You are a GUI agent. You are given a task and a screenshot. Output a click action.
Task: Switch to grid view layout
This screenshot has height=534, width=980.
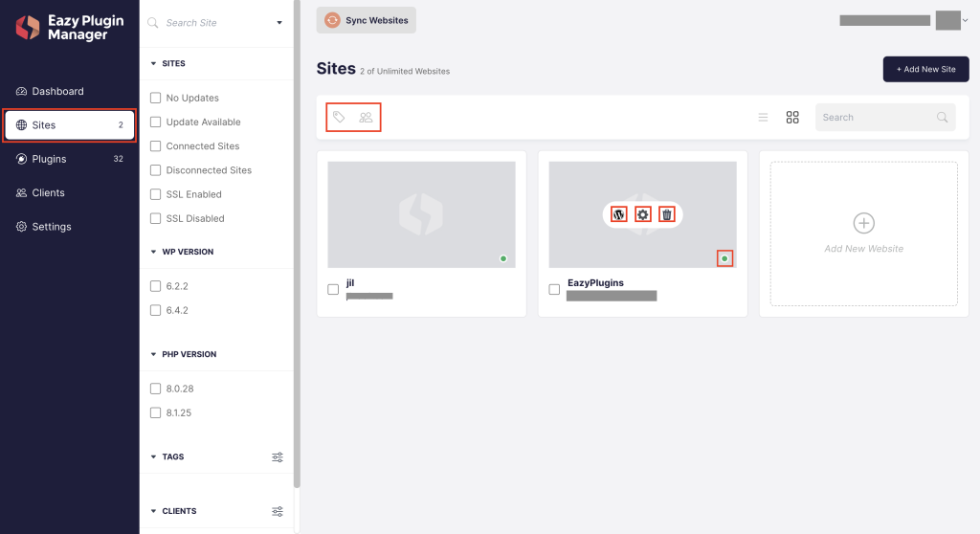792,117
